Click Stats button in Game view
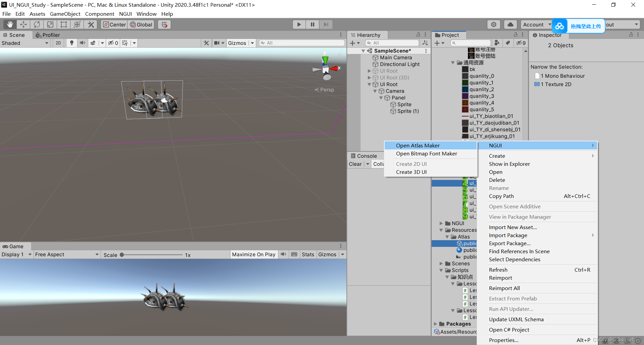 click(308, 255)
